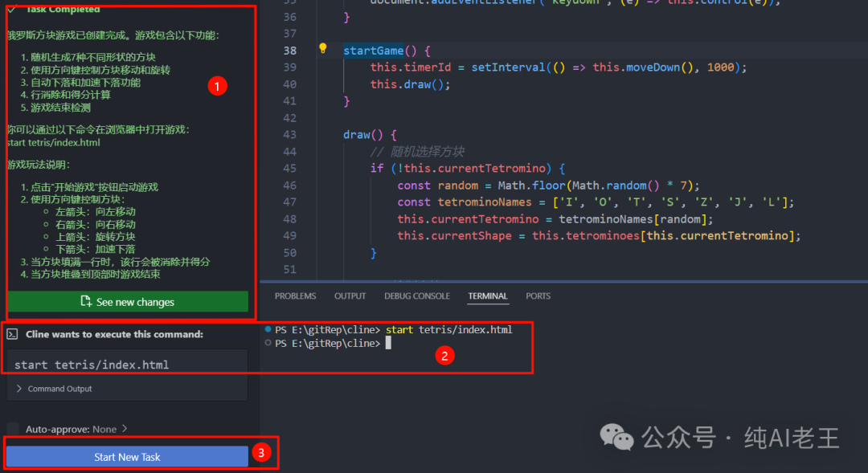Click command text start tetris/index.html in Cline
Viewport: 868px width, 473px height.
(x=92, y=365)
